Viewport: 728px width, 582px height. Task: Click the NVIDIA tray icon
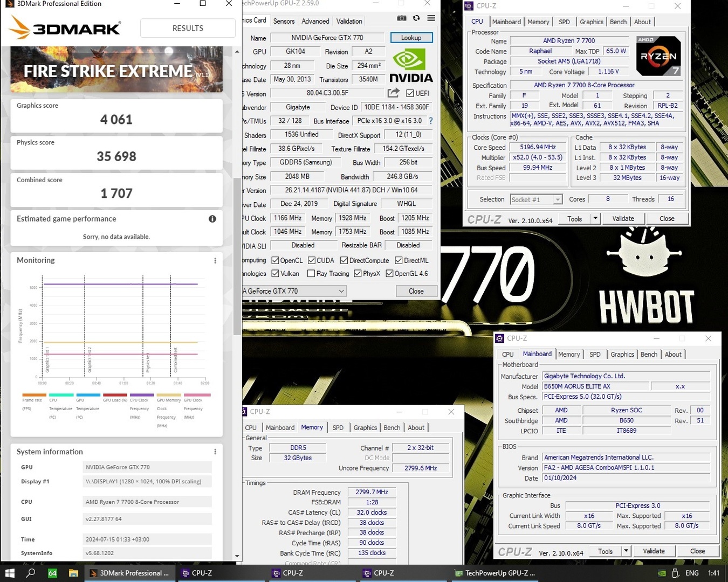click(x=662, y=573)
